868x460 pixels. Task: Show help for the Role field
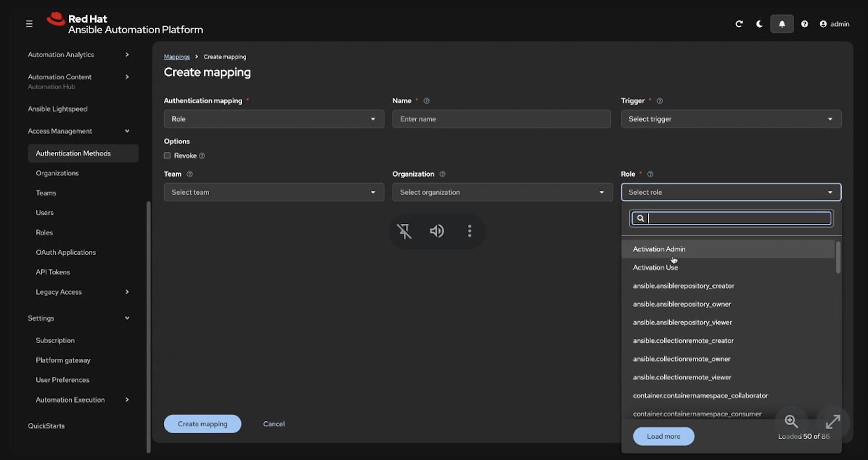tap(650, 174)
